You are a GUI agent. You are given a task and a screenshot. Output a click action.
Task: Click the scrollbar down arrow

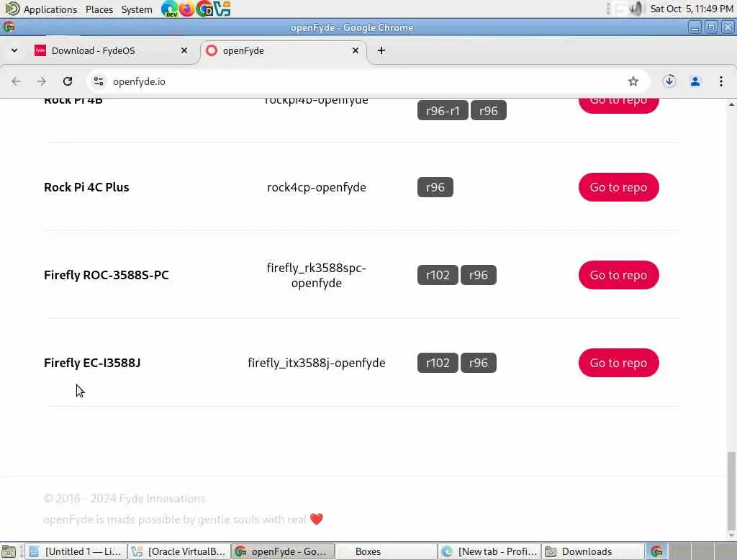(731, 536)
